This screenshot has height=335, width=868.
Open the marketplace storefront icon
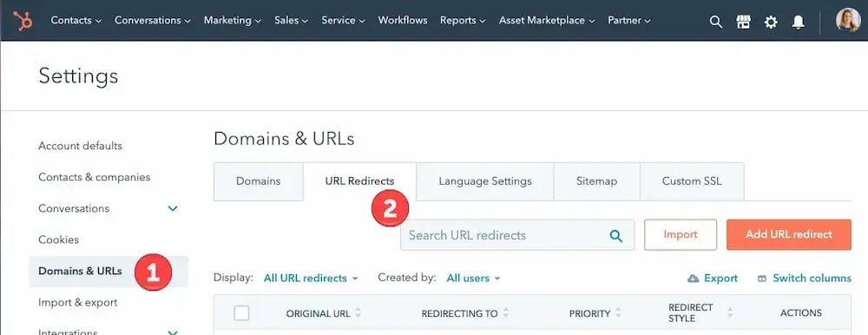pos(743,22)
